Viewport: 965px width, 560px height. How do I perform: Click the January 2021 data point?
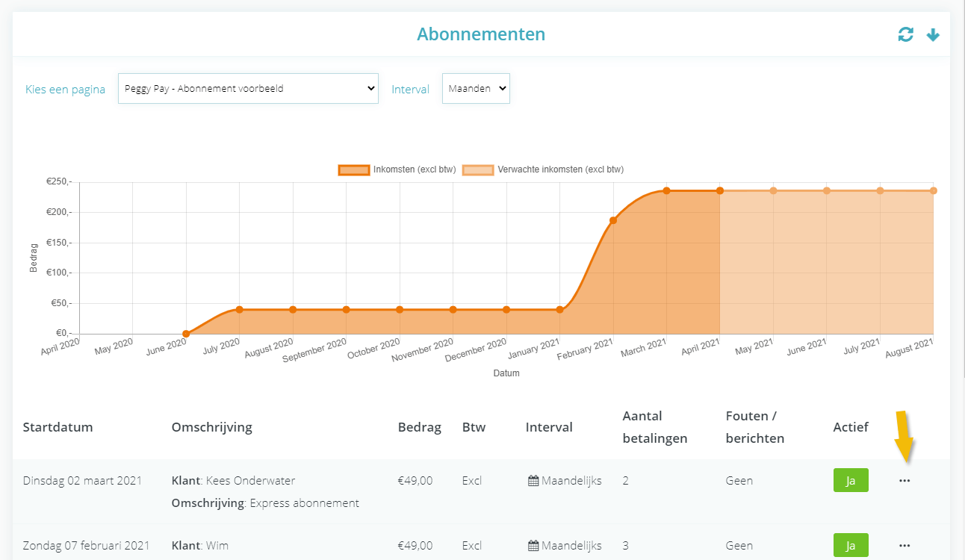click(x=559, y=309)
